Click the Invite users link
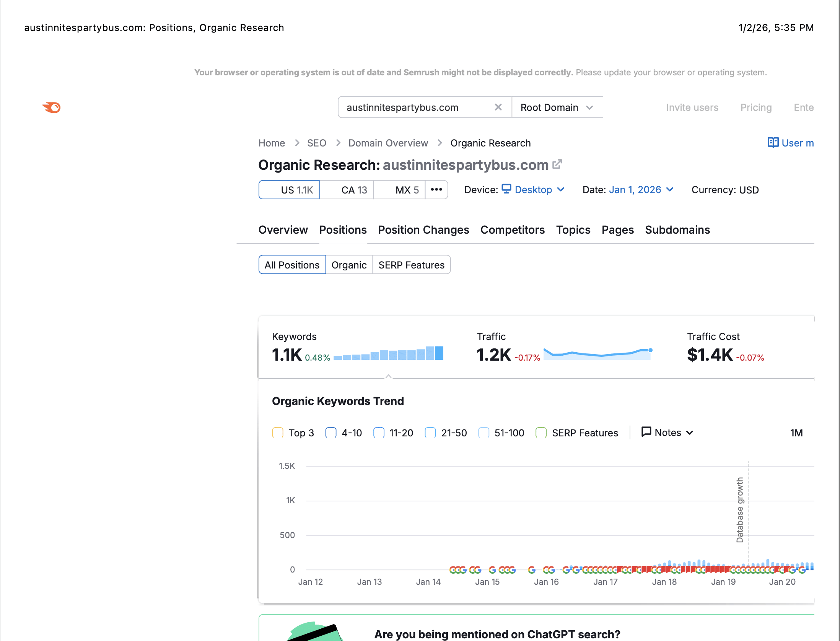Viewport: 840px width, 641px height. tap(692, 107)
